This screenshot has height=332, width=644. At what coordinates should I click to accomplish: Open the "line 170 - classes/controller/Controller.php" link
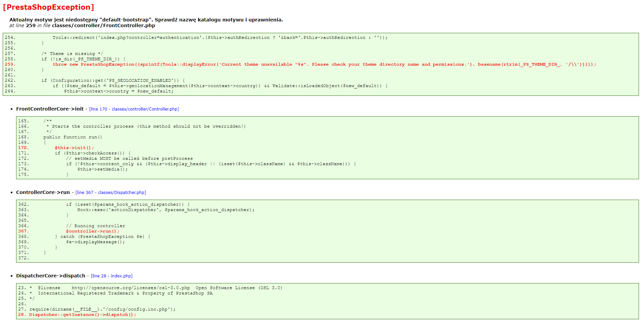pyautogui.click(x=134, y=109)
